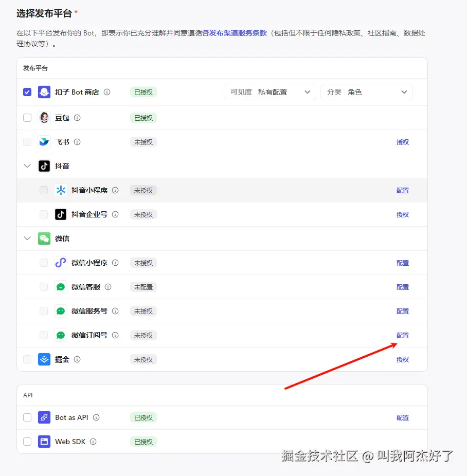Screen dimensions: 467x476
Task: Select the 微信客服 checkbox
Action: (44, 287)
